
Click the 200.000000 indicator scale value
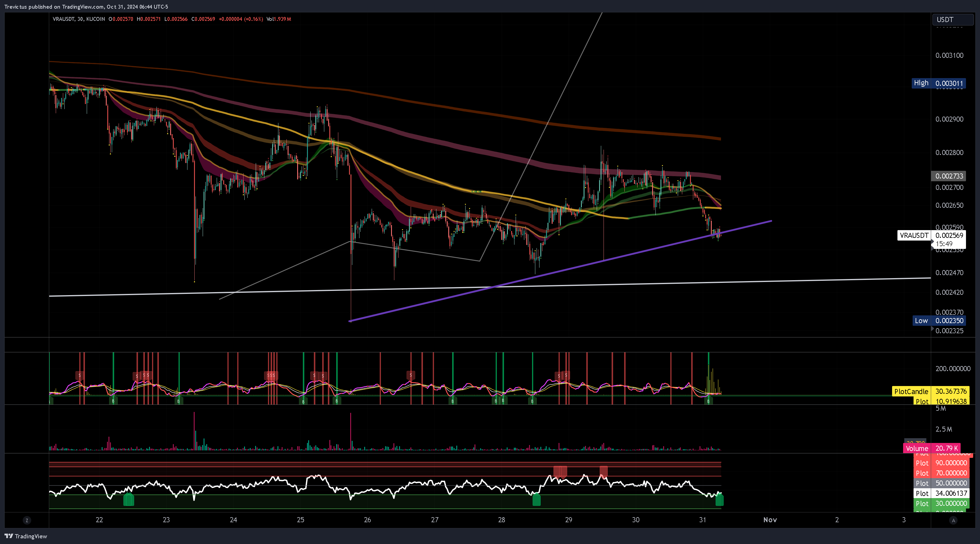pyautogui.click(x=953, y=369)
